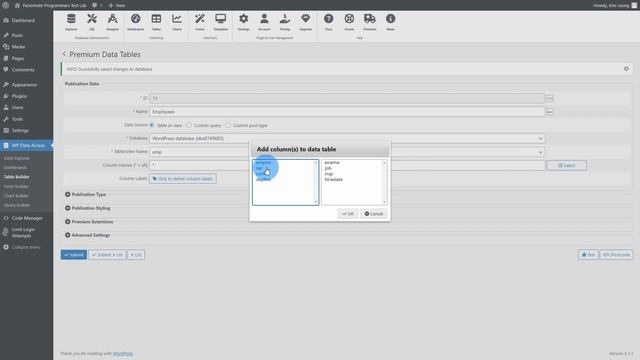Open the Designer compass icon
The image size is (640, 360).
[x=112, y=22]
